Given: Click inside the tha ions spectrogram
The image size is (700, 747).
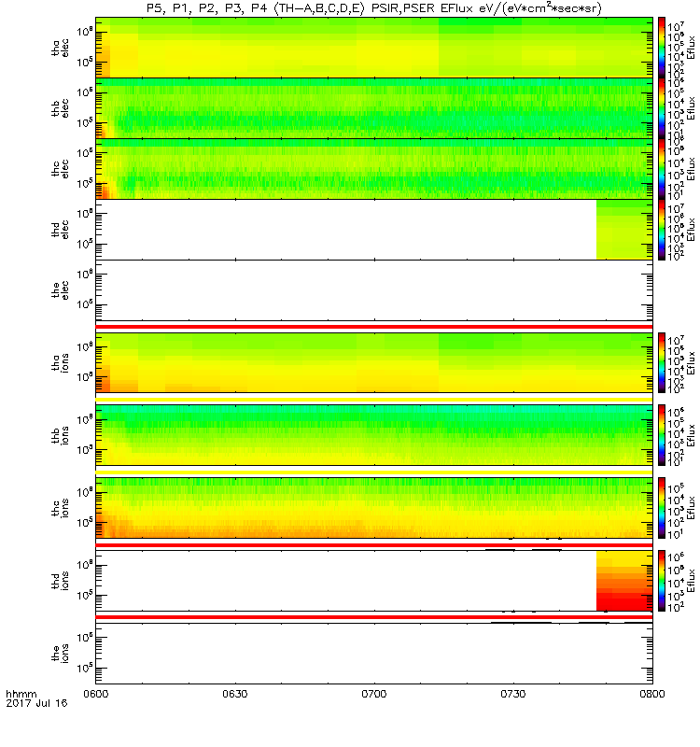Looking at the screenshot, I should point(374,362).
